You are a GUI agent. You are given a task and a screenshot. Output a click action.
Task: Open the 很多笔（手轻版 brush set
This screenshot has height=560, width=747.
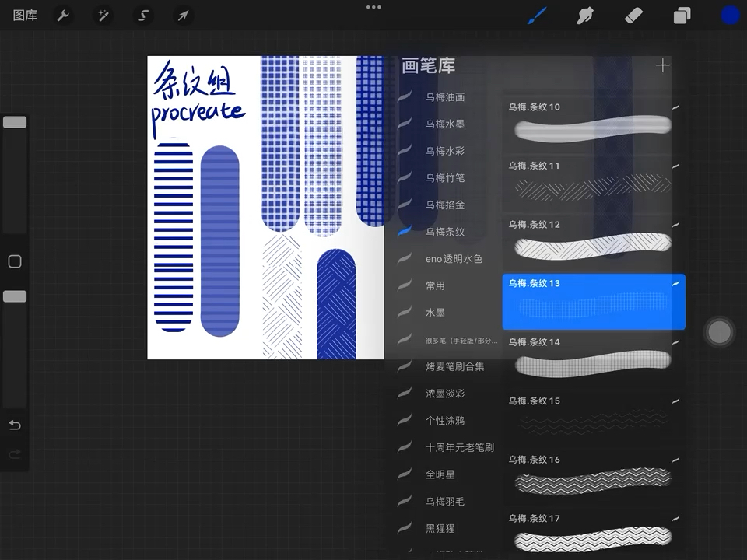tap(448, 340)
